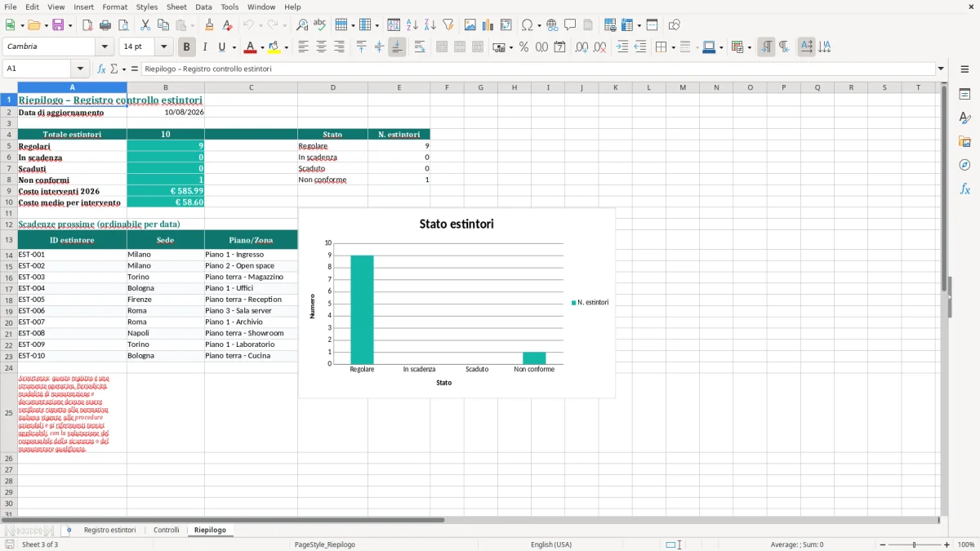
Task: Select column A header
Action: (72, 87)
